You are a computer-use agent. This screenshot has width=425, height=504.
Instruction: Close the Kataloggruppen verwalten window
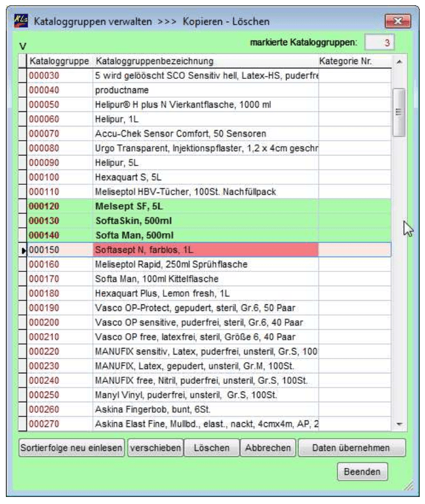[398, 21]
